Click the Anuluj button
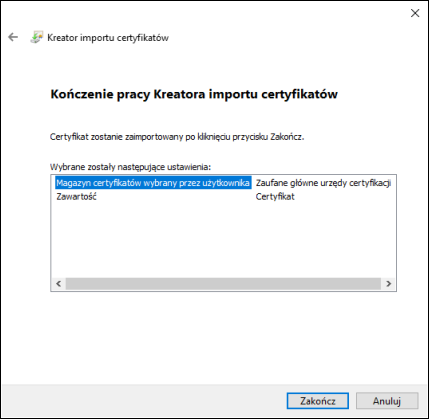The image size is (429, 419). (387, 401)
